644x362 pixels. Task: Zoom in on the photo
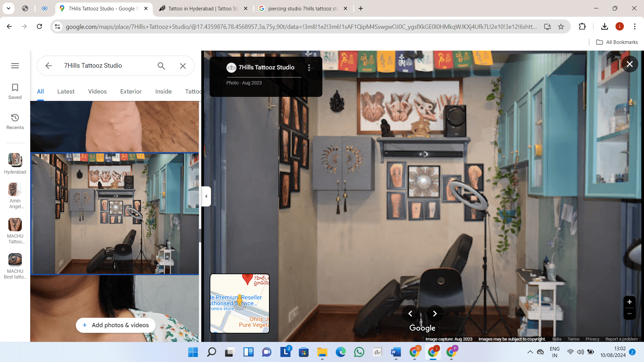(629, 302)
